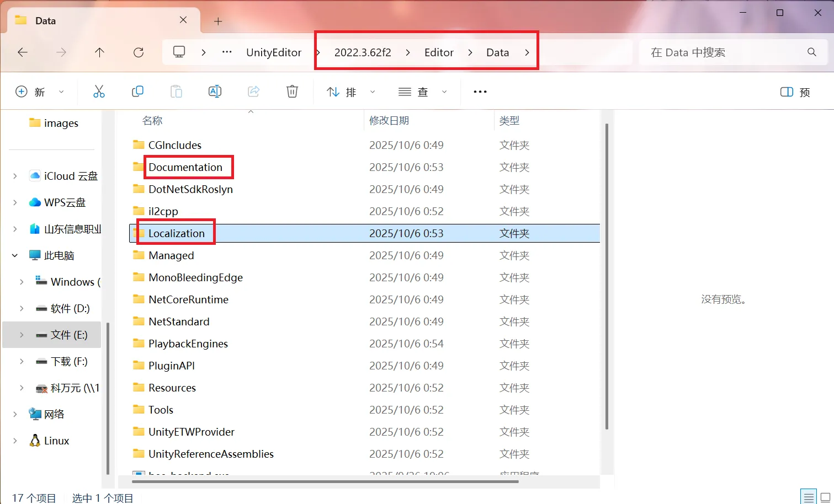Open the New item dropdown

(x=39, y=92)
